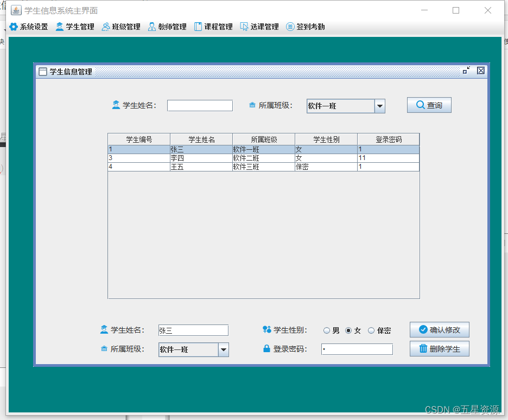The image size is (508, 420).
Task: Click student ID cell 3
Action: point(139,158)
